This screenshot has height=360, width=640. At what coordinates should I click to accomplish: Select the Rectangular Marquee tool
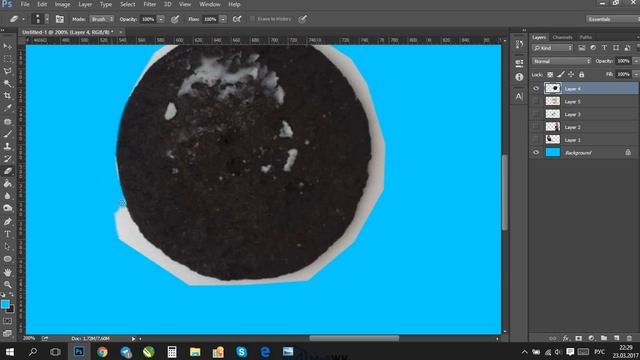(7, 59)
